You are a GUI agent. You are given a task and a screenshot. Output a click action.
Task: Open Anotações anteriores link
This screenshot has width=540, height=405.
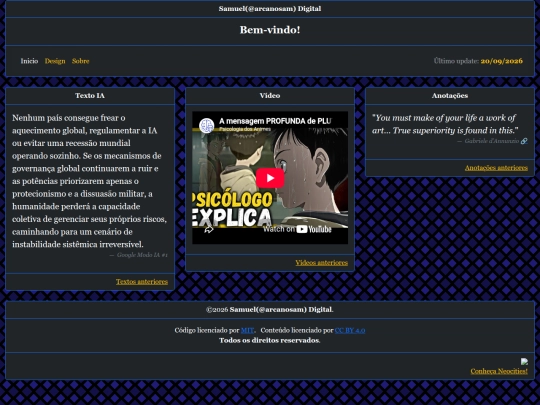[x=496, y=168]
